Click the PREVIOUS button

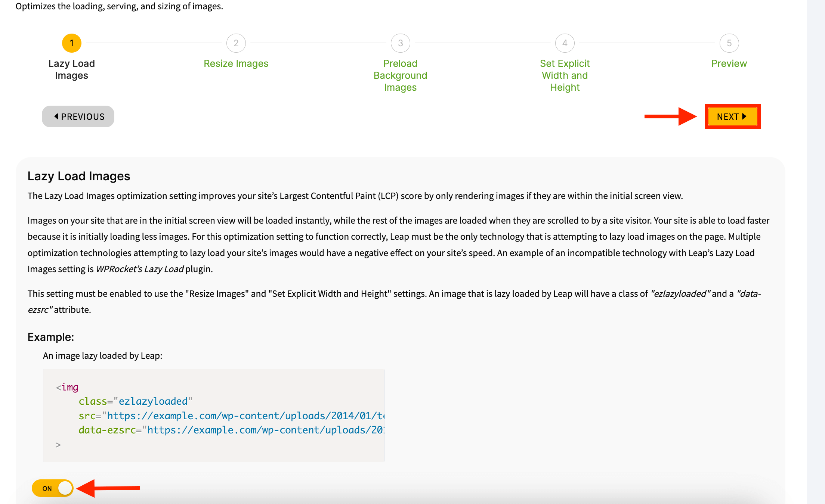tap(78, 116)
